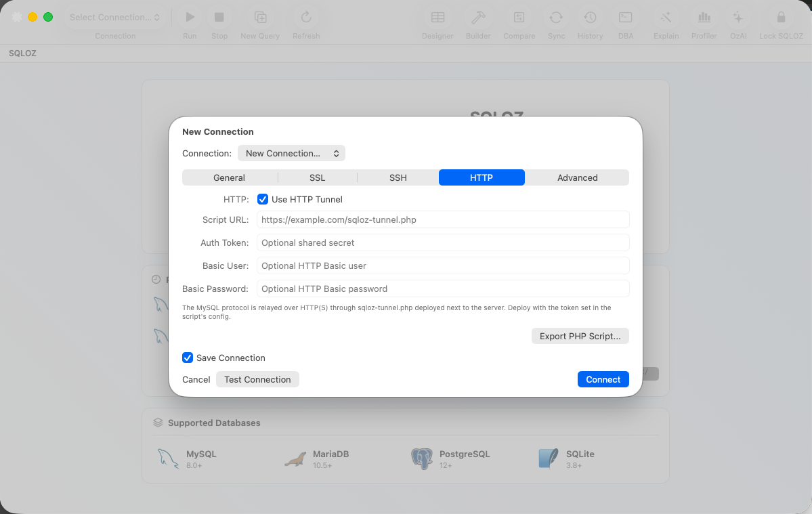Screen dimensions: 812x514
Task: Switch to the General tab
Action: tap(230, 177)
